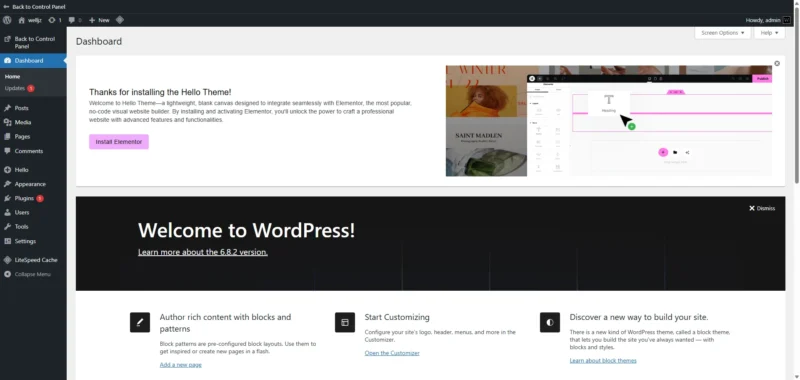This screenshot has height=380, width=800.
Task: Click the Tools wrench icon in sidebar
Action: tap(7, 226)
